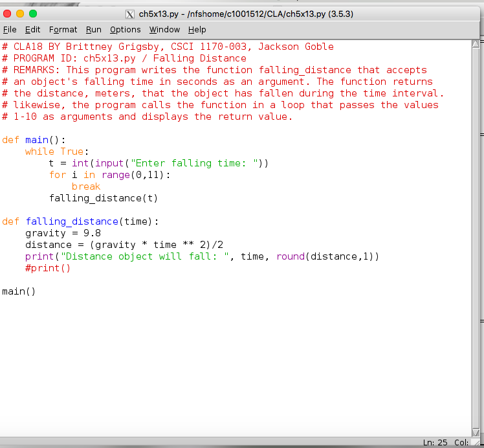This screenshot has height=448, width=484.
Task: Click the 'Col:' status bar indicator
Action: [x=461, y=442]
